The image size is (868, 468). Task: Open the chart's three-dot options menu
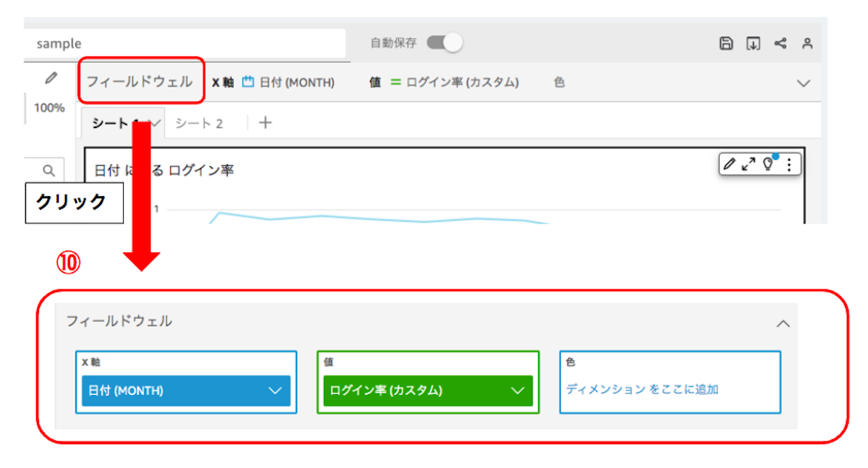point(788,165)
